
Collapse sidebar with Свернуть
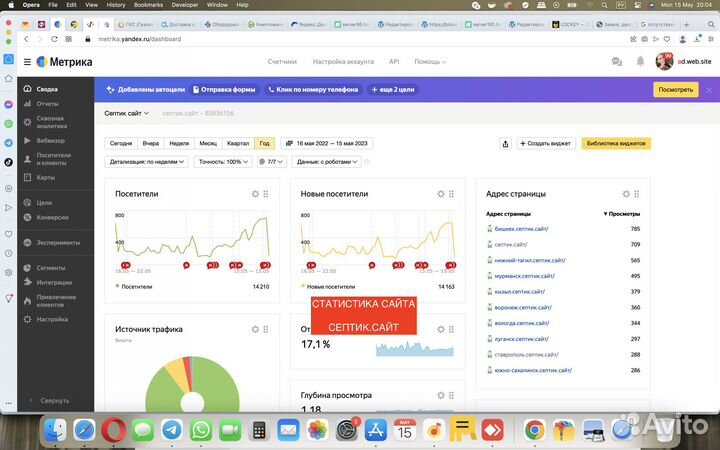click(50, 400)
